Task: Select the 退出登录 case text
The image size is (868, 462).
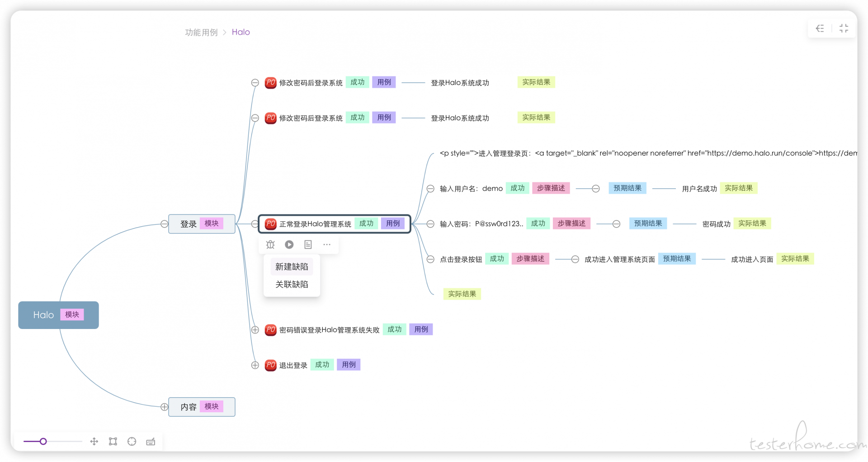Action: pyautogui.click(x=293, y=365)
